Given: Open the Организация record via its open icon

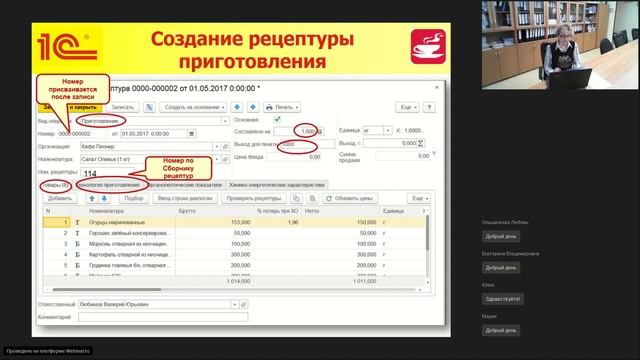Looking at the screenshot, I should [x=225, y=147].
